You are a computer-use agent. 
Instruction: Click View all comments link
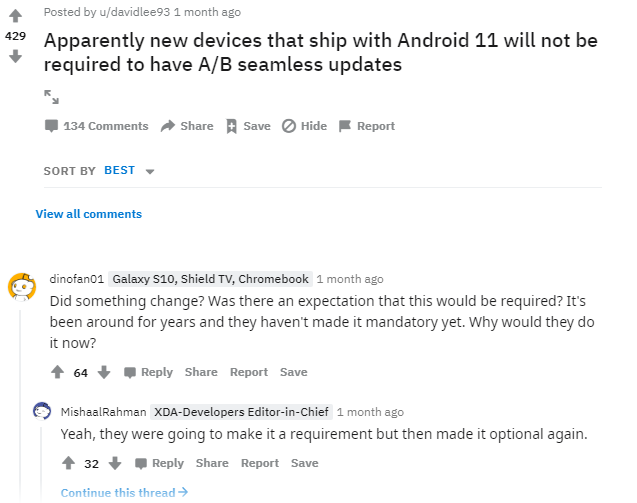pos(88,214)
